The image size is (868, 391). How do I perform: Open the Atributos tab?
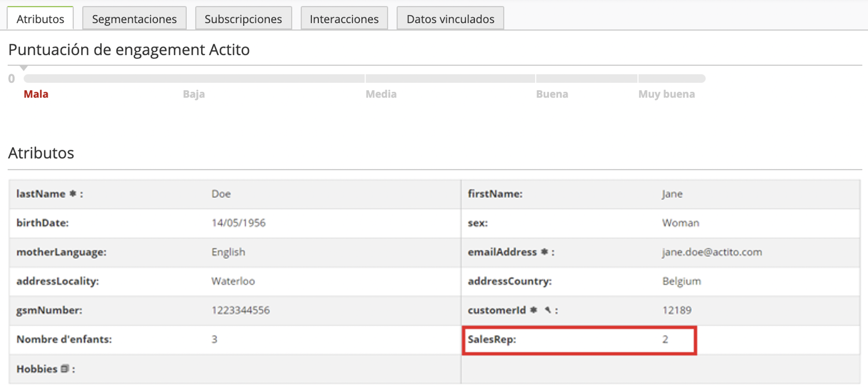40,19
